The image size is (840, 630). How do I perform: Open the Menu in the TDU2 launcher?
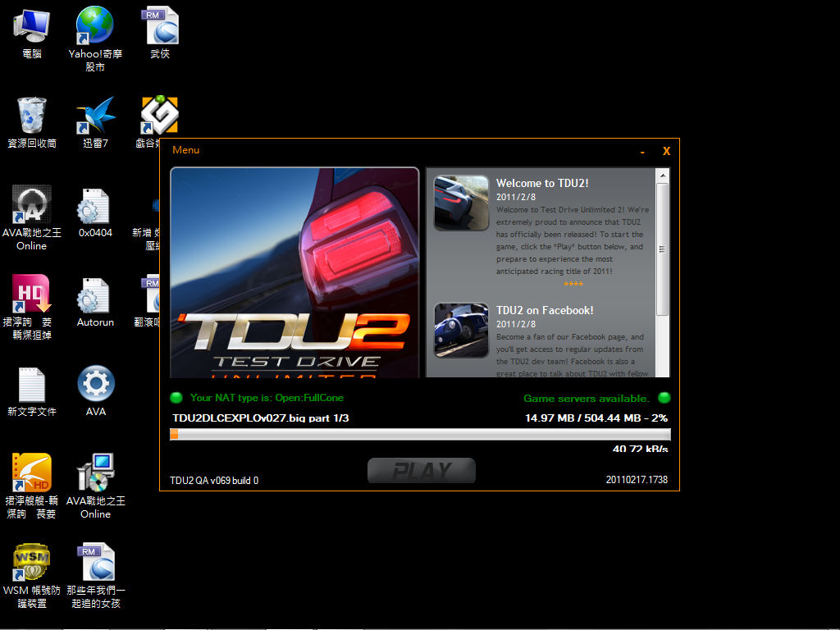pyautogui.click(x=185, y=150)
